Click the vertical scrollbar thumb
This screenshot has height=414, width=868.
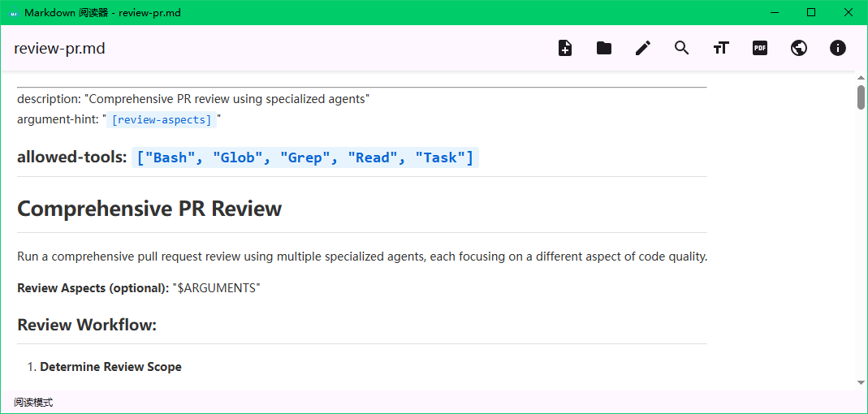[861, 97]
